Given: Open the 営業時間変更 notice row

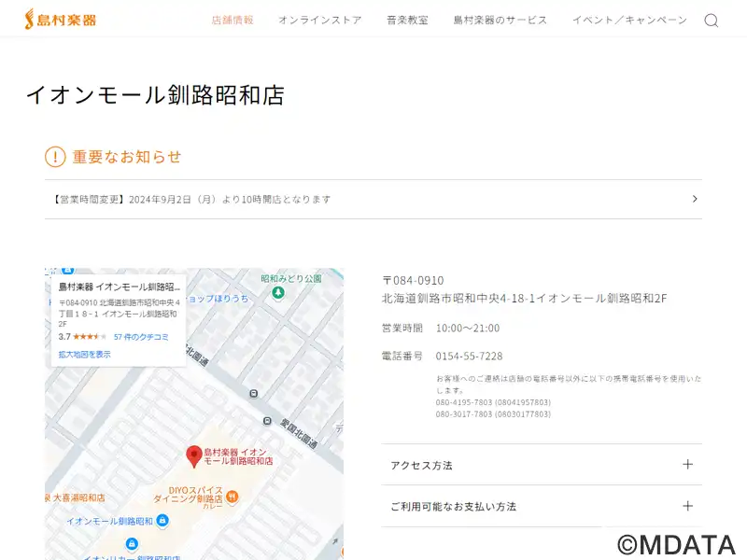Looking at the screenshot, I should point(373,199).
